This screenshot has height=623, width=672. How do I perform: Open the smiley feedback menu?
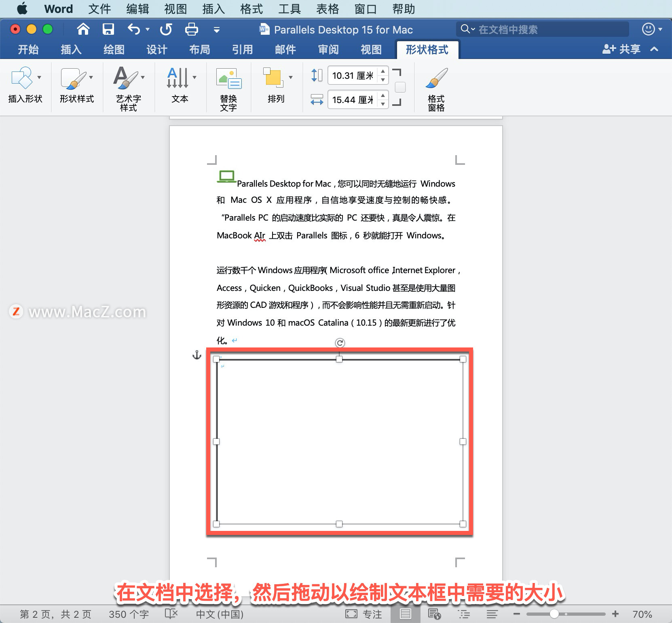pos(652,29)
